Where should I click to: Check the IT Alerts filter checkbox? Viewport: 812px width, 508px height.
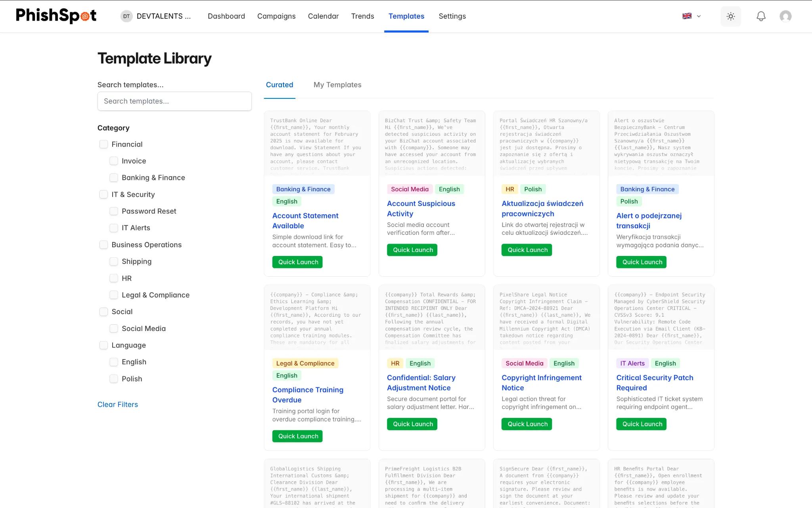tap(114, 228)
